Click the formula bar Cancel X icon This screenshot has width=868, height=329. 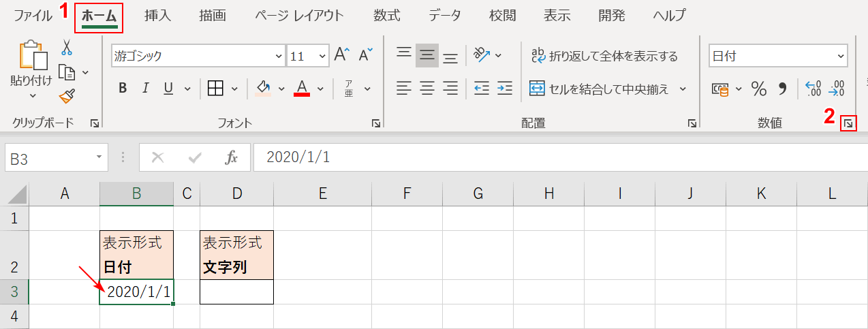[x=158, y=158]
